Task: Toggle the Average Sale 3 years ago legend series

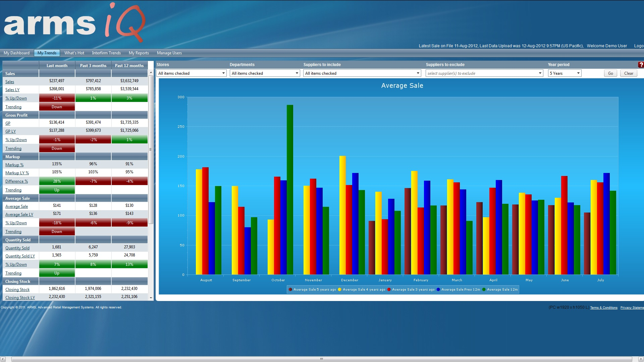Action: point(413,290)
